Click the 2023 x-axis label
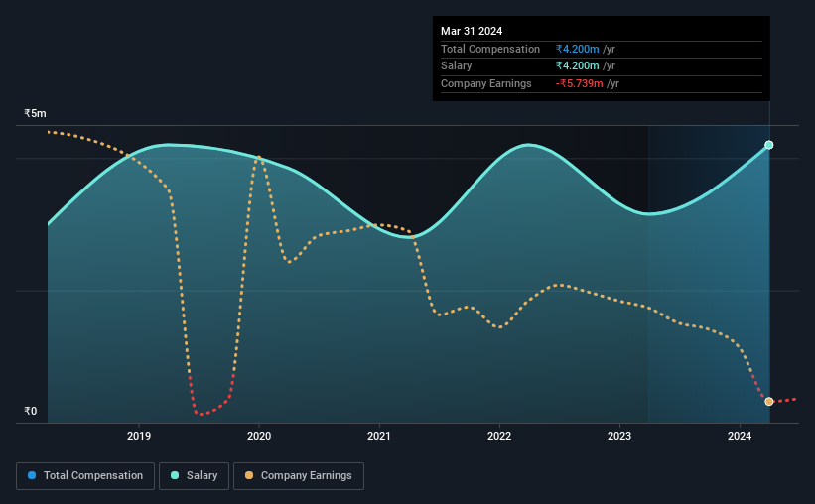Screen dimensions: 815x504 coord(619,436)
